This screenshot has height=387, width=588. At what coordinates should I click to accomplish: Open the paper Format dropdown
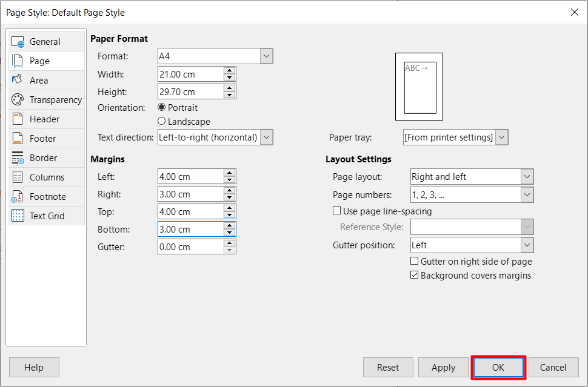coord(267,56)
